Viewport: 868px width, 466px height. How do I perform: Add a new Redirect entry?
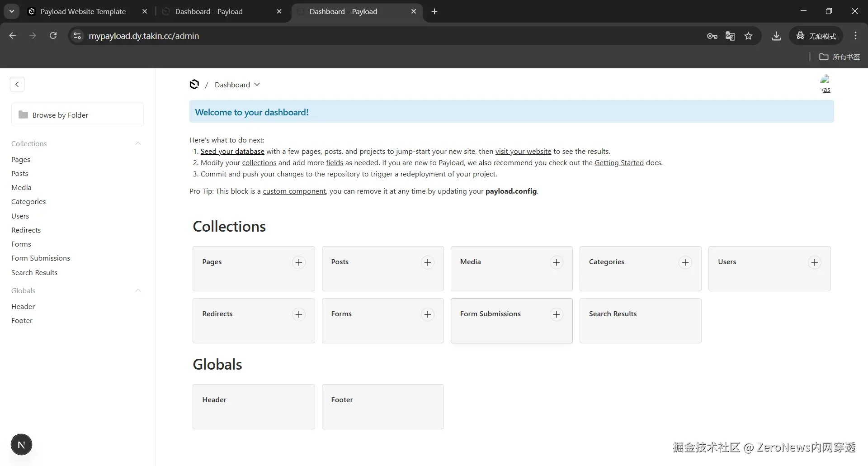click(299, 314)
